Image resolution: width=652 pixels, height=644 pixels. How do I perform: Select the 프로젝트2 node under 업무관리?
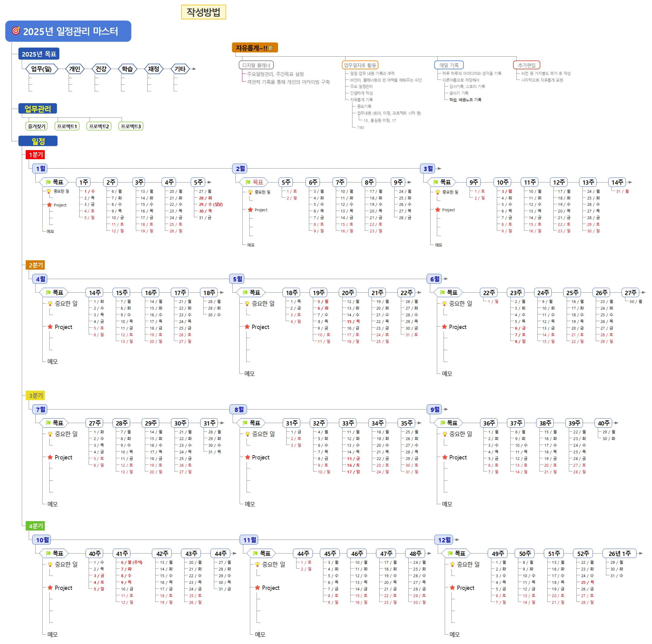coord(99,126)
